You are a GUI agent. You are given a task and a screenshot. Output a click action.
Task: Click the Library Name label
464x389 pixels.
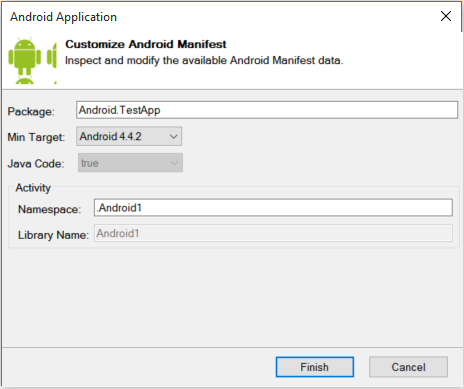click(x=53, y=235)
